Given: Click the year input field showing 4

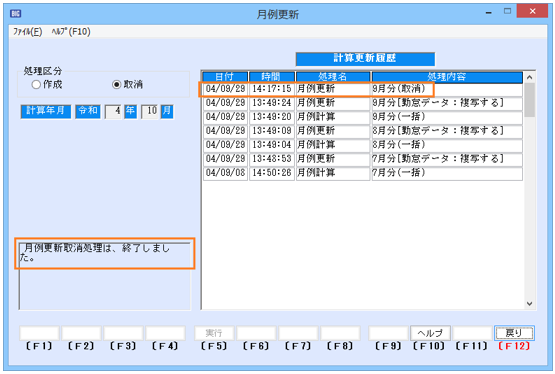Looking at the screenshot, I should [x=113, y=111].
